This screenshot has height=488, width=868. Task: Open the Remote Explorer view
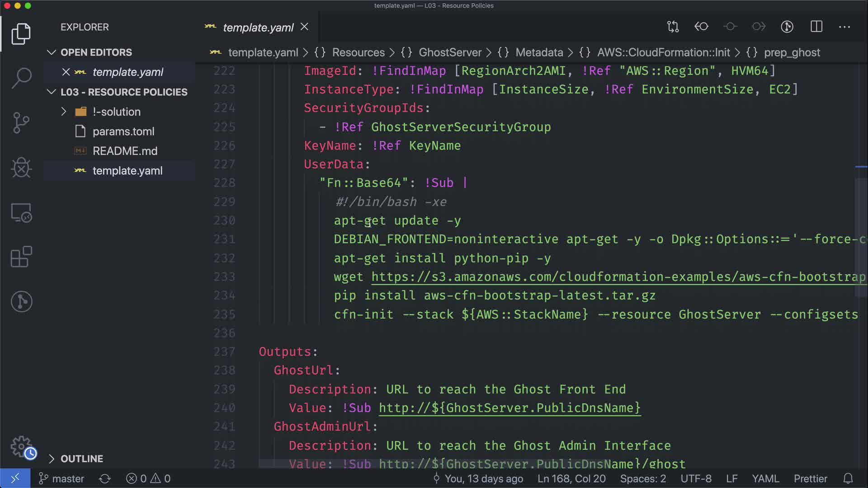(x=21, y=212)
